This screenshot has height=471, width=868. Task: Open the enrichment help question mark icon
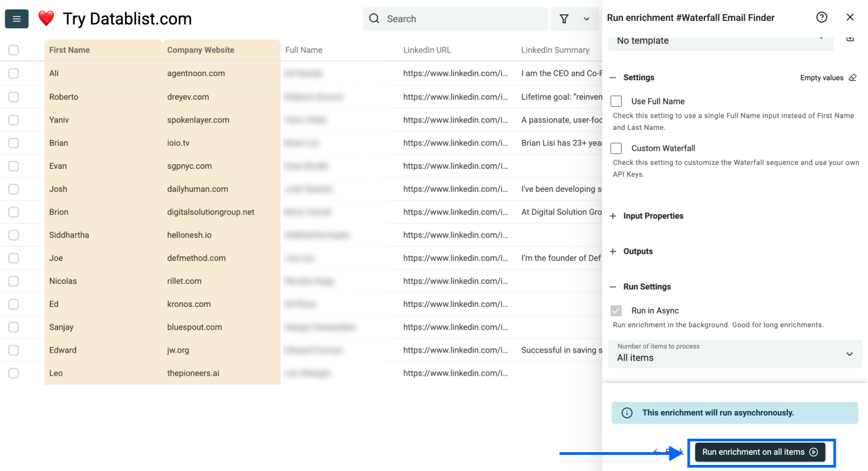click(x=822, y=17)
